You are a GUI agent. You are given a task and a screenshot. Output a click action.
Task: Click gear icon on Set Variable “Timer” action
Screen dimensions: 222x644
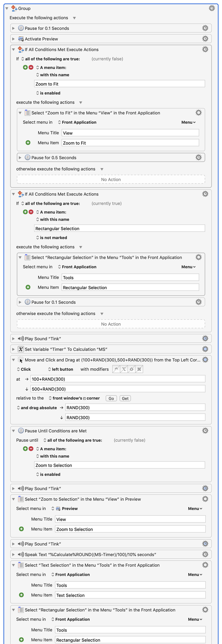(x=205, y=349)
